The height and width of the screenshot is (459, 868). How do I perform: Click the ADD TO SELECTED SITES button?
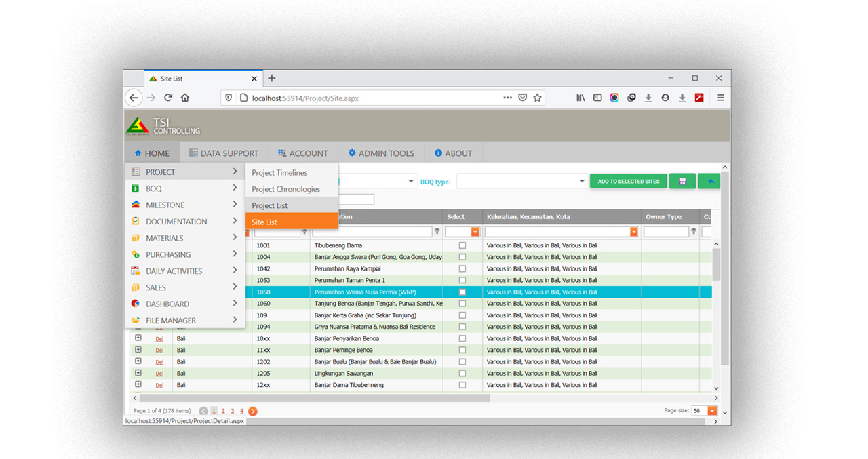[x=628, y=181]
